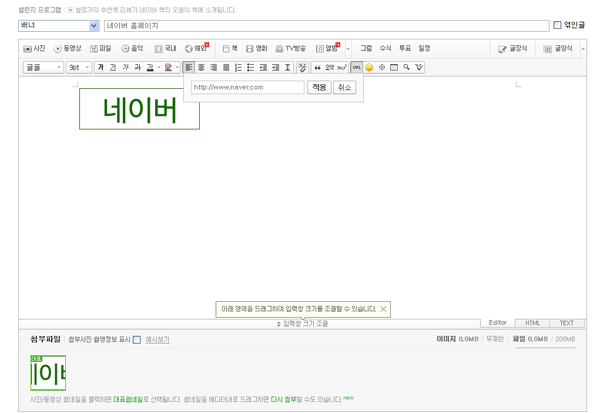Image resolution: width=600 pixels, height=413 pixels.
Task: Align text to the right
Action: point(214,67)
